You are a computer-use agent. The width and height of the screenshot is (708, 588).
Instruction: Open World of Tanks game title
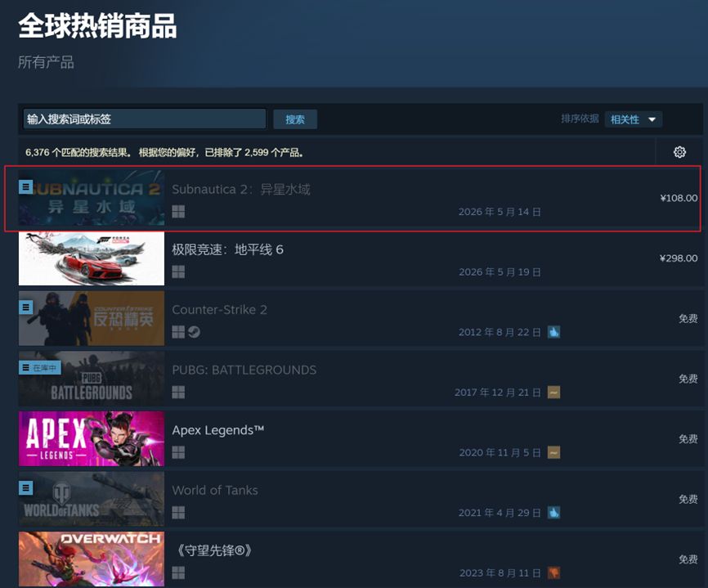point(215,490)
